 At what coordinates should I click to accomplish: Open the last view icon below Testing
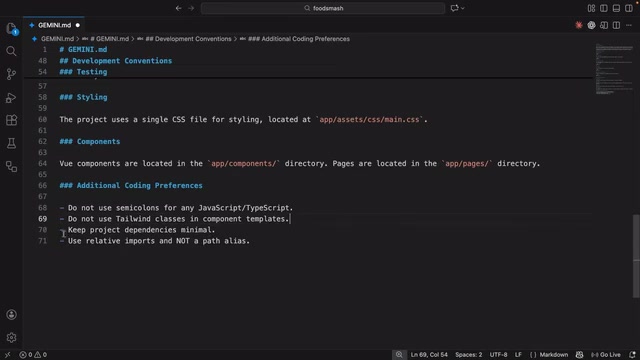click(11, 166)
